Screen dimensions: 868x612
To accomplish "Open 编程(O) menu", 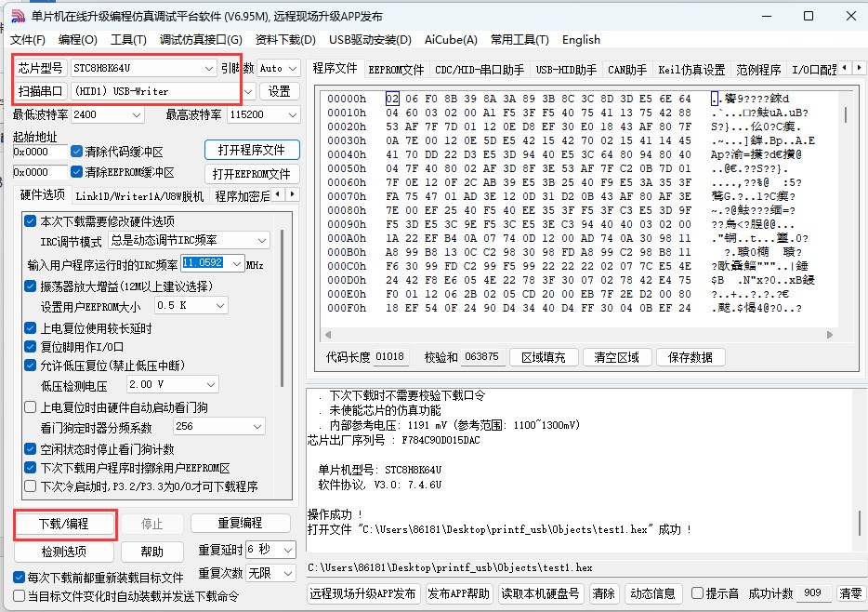I will click(78, 40).
